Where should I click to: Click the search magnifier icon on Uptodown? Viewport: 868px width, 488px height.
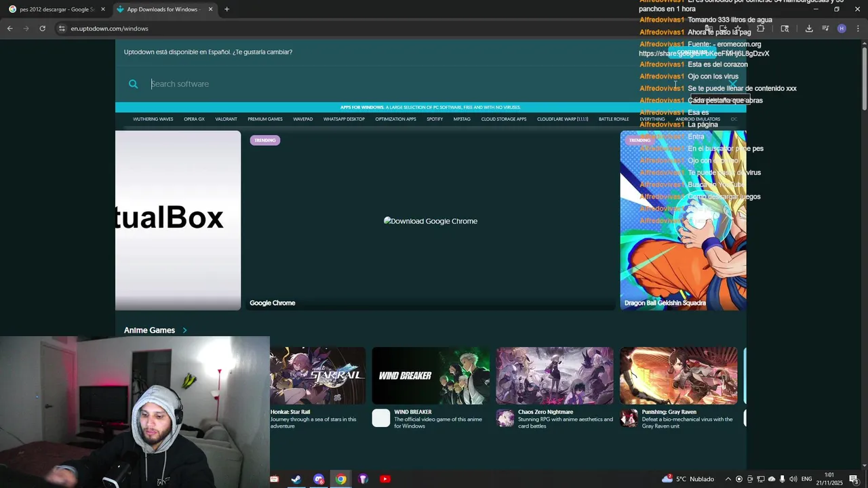click(133, 84)
